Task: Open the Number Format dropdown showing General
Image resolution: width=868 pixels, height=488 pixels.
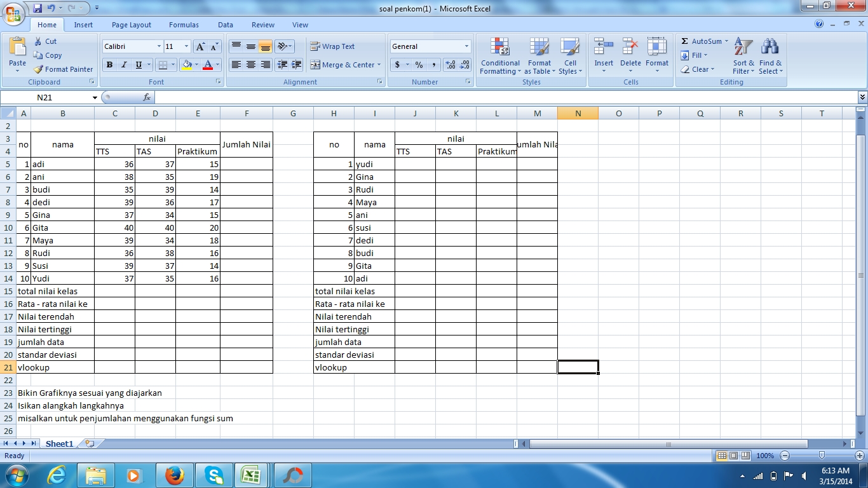Action: [430, 46]
